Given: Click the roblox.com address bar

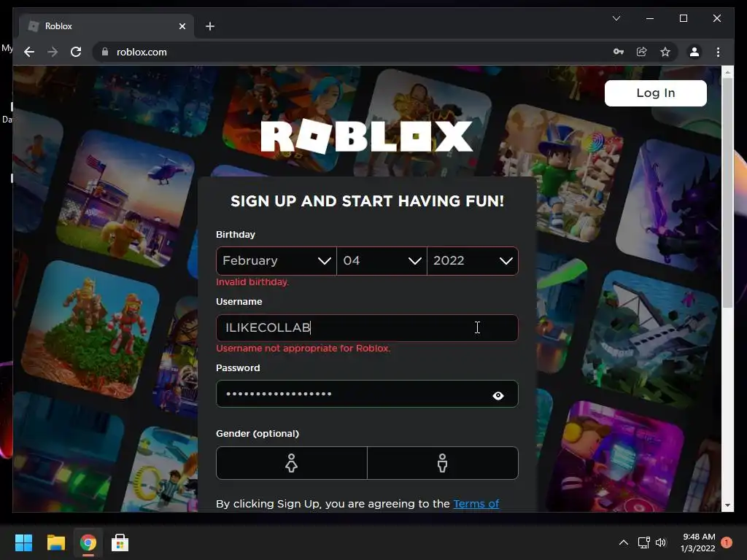Looking at the screenshot, I should [x=352, y=52].
